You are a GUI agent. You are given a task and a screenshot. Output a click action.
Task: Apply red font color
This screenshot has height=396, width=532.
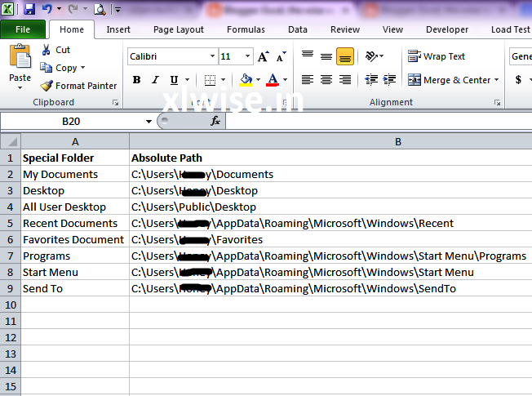click(273, 80)
